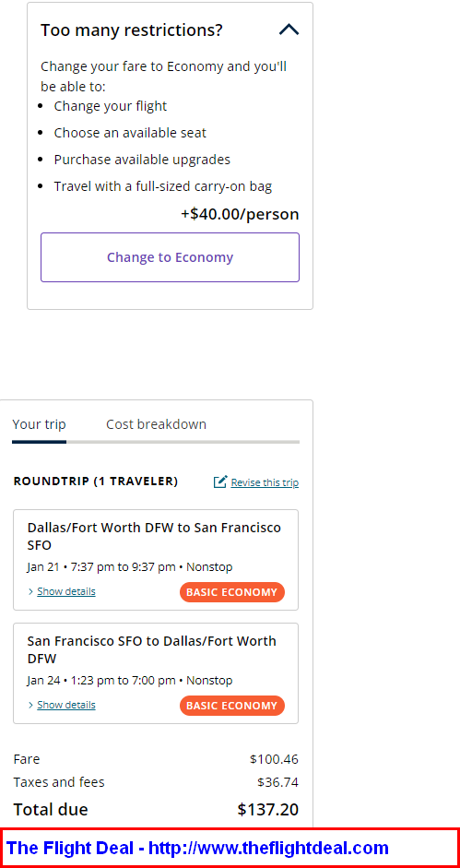This screenshot has height=868, width=460.
Task: Click the Change to Economy button
Action: [x=170, y=257]
